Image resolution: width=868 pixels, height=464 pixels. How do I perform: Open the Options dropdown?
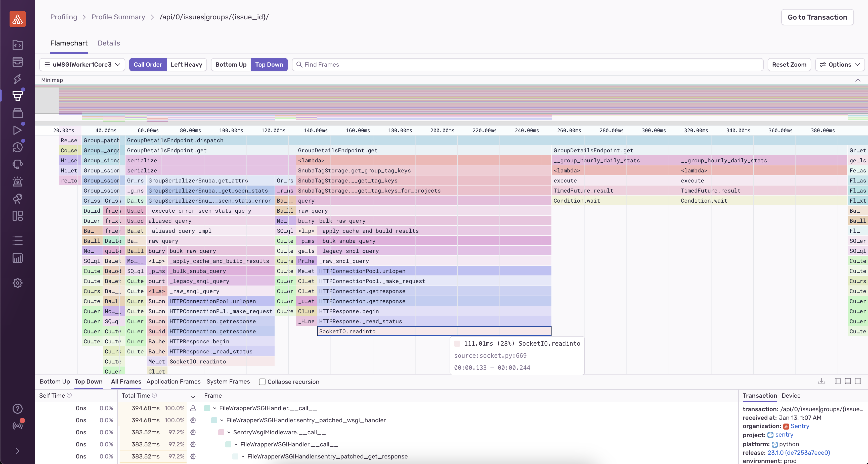[x=840, y=65]
